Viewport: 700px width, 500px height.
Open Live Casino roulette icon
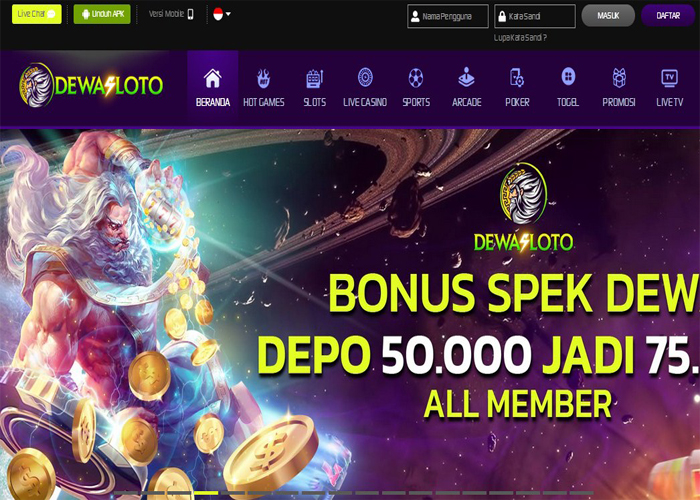coord(365,77)
